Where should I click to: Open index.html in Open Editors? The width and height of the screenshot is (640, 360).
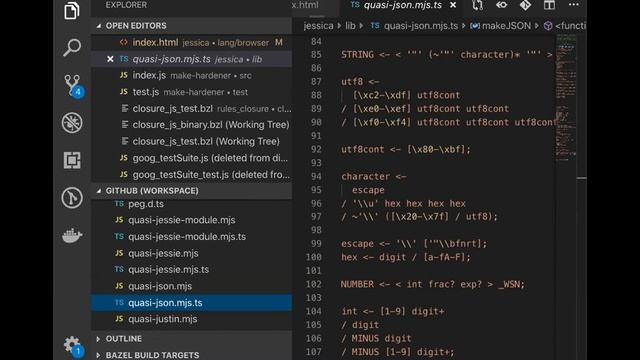coord(191,42)
